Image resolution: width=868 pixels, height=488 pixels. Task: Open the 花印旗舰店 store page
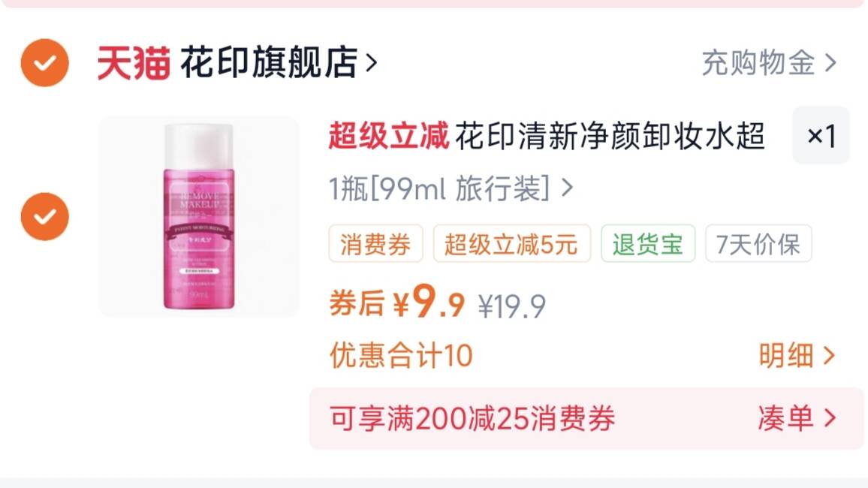(x=269, y=62)
